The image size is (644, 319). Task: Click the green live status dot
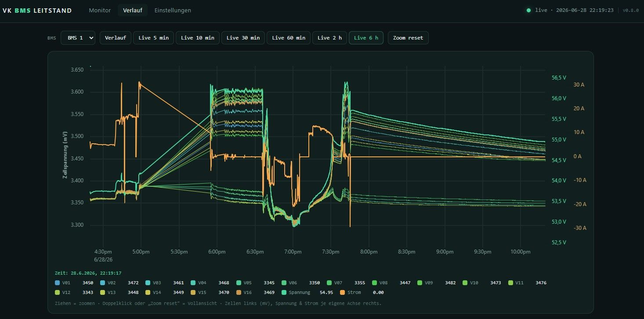(x=528, y=10)
